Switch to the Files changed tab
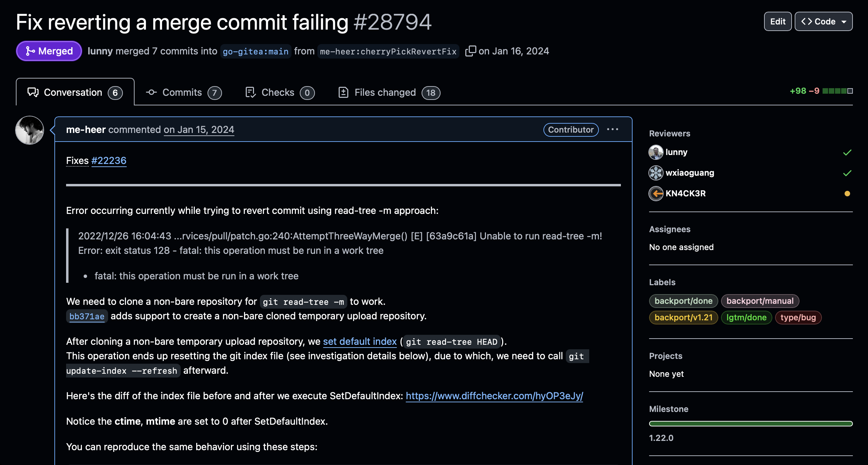This screenshot has height=465, width=868. coord(385,92)
